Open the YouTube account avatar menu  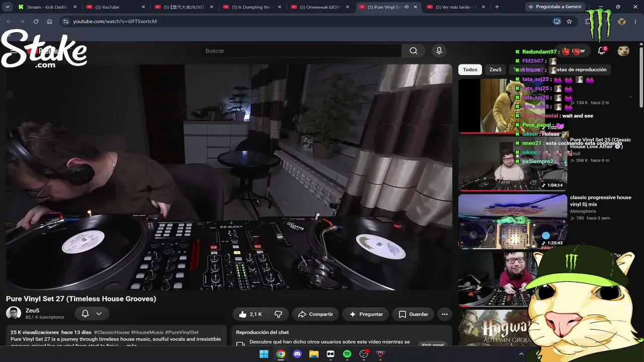[x=623, y=51]
